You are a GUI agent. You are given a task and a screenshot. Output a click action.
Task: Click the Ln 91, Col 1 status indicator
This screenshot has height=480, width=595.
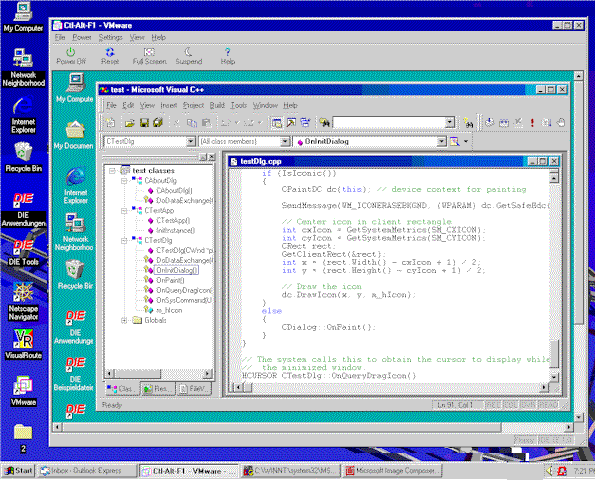pyautogui.click(x=455, y=405)
